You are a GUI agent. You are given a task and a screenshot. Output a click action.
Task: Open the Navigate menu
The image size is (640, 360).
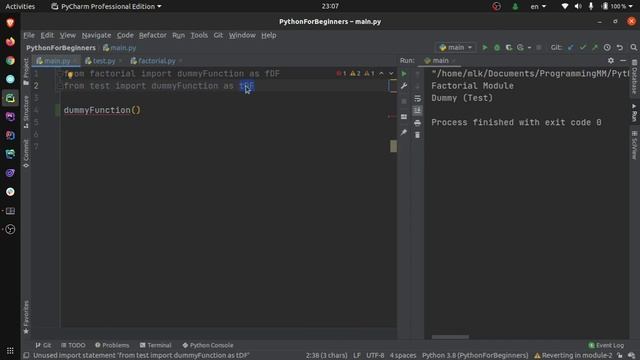coord(96,36)
